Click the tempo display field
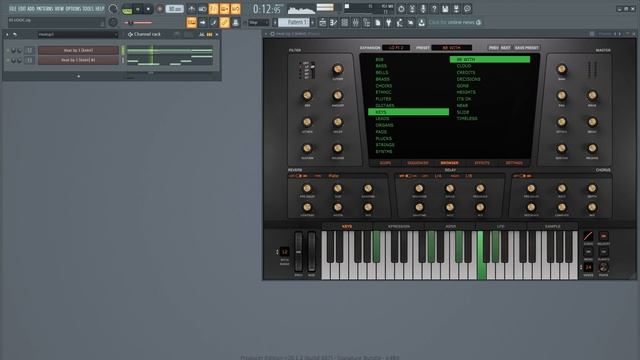Screen dimensions: 640x360 (175, 9)
